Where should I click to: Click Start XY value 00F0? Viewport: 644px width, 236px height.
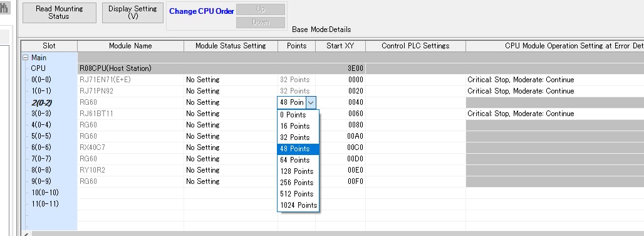[355, 181]
